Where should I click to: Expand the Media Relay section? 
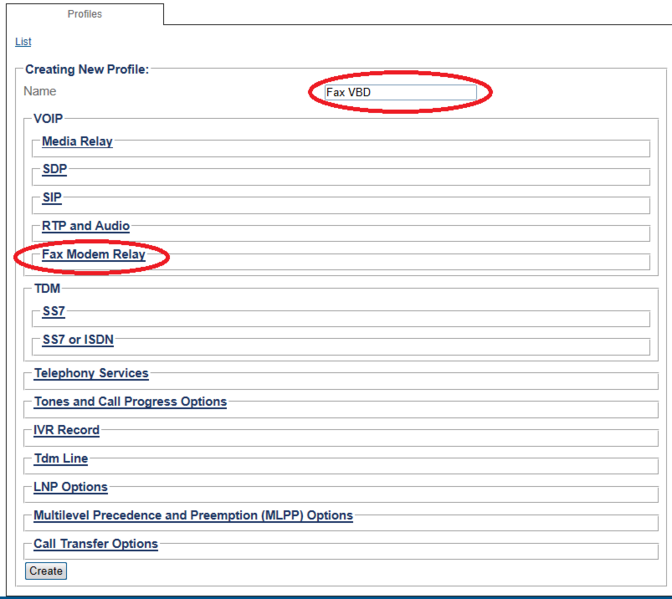77,142
